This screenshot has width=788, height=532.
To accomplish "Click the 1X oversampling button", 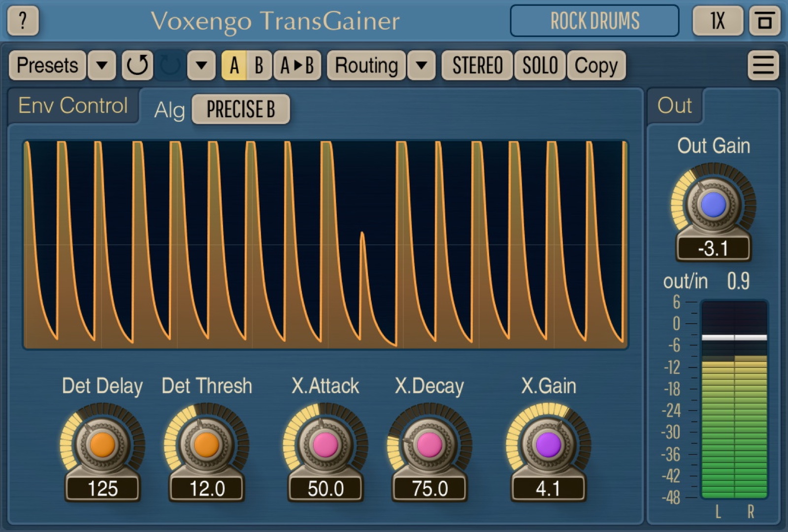I will pos(718,21).
